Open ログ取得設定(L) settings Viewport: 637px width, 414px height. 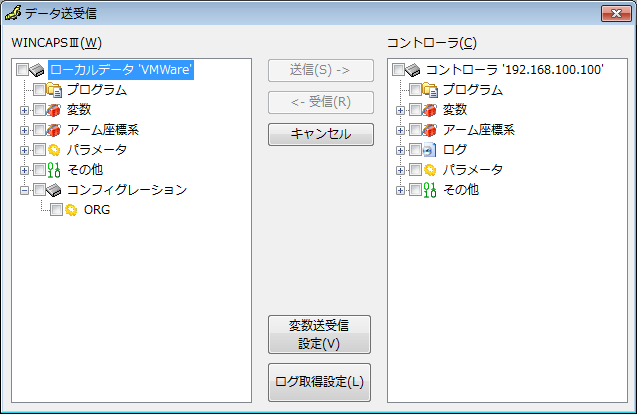(319, 381)
